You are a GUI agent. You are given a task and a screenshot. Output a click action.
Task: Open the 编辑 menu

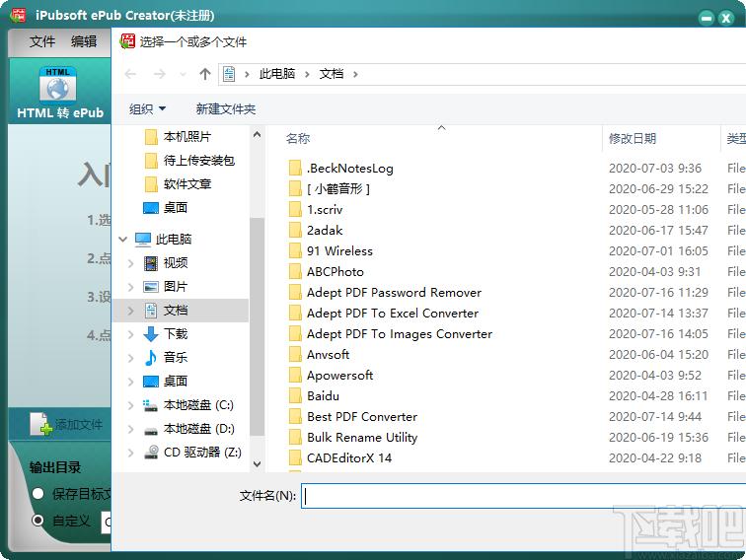pos(84,41)
